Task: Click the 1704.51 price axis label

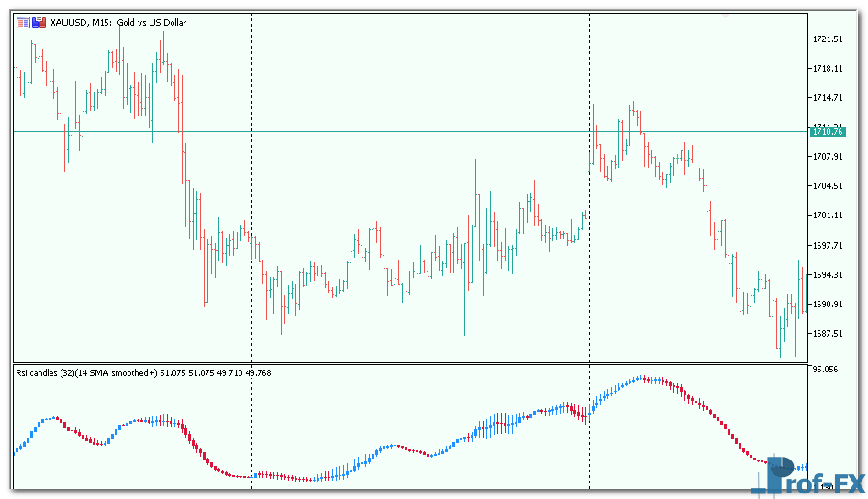Action: coord(828,186)
